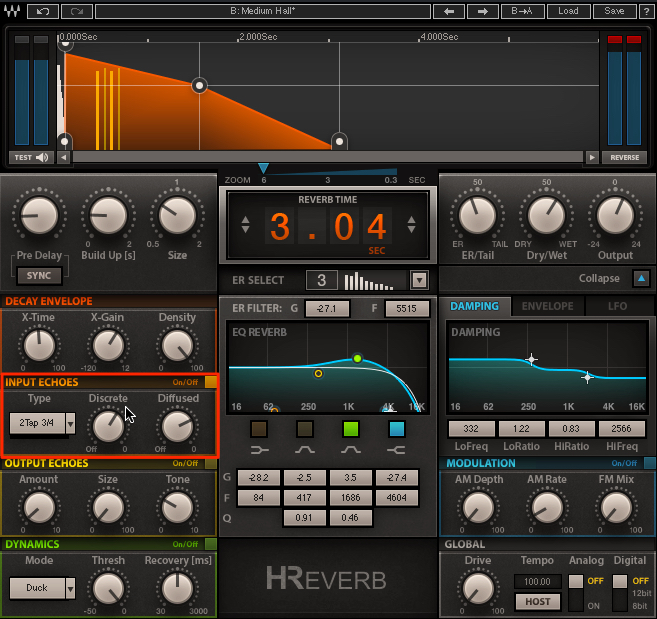The width and height of the screenshot is (657, 619).
Task: Toggle the Analog switch
Action: pos(576,592)
